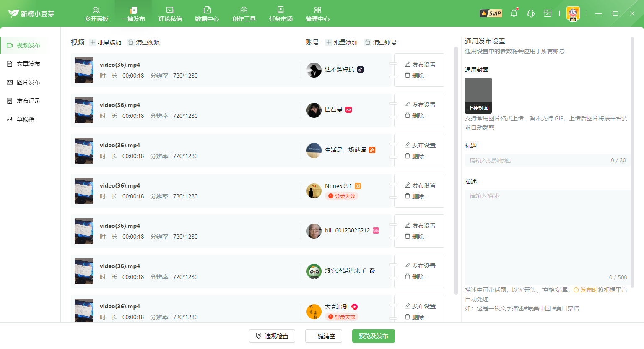Open 任务市场 in the top navigation
Viewport: 644px width, 349px height.
tap(281, 14)
